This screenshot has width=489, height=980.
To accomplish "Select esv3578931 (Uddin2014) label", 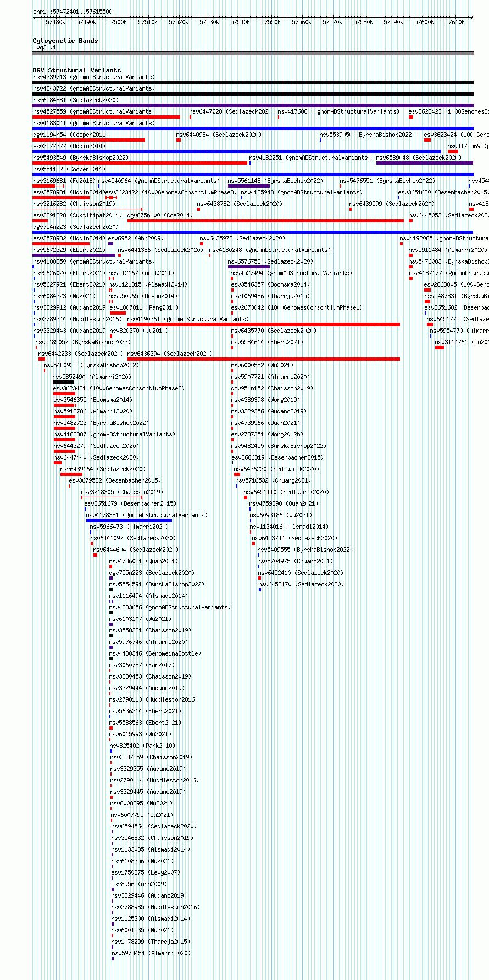I will (x=69, y=192).
